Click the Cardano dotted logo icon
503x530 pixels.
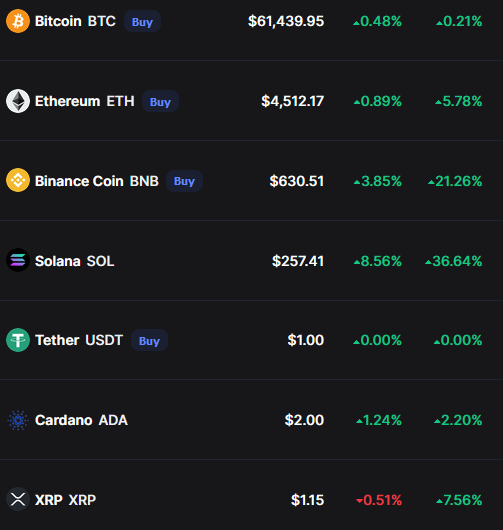(x=18, y=420)
